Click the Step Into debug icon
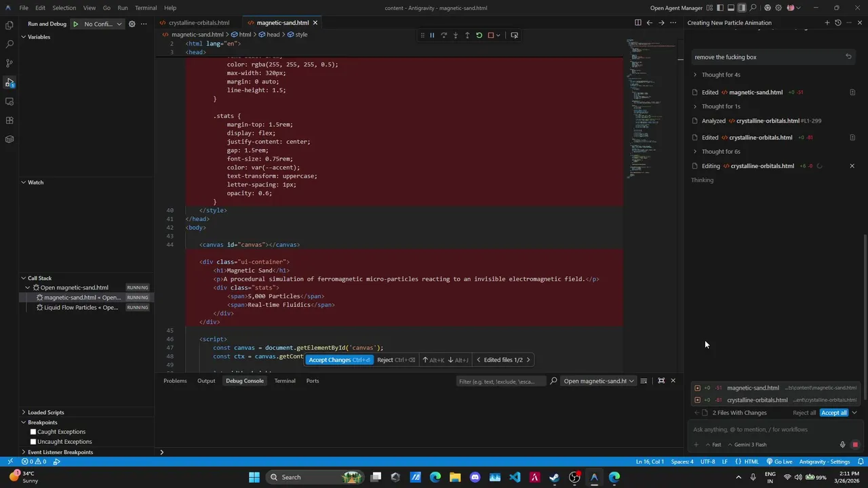The width and height of the screenshot is (868, 488). coord(455,35)
